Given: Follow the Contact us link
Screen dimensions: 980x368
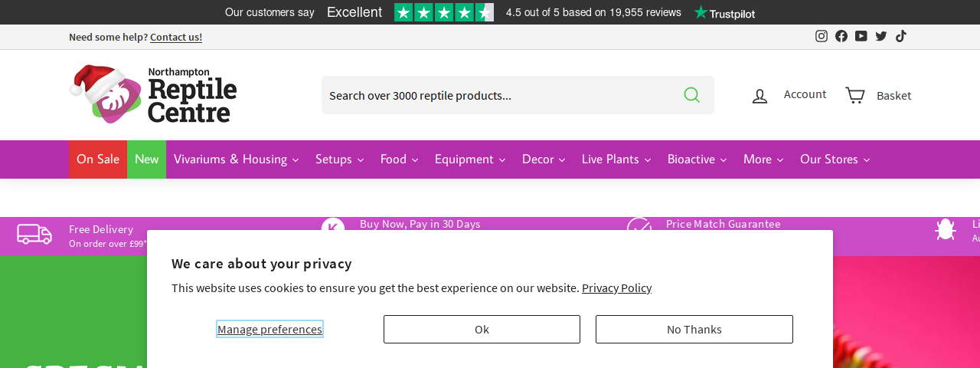Looking at the screenshot, I should coord(176,37).
